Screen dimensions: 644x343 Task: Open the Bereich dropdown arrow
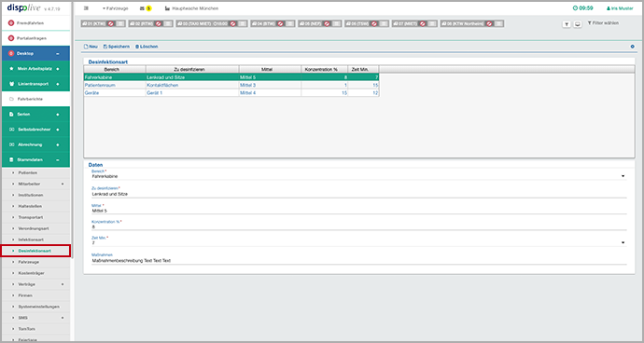(623, 176)
